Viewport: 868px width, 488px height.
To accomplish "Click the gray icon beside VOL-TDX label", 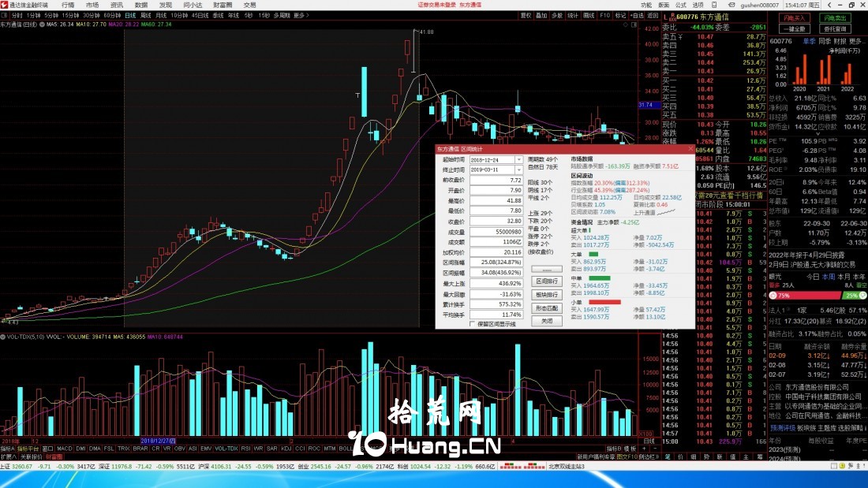I will click(x=3, y=337).
